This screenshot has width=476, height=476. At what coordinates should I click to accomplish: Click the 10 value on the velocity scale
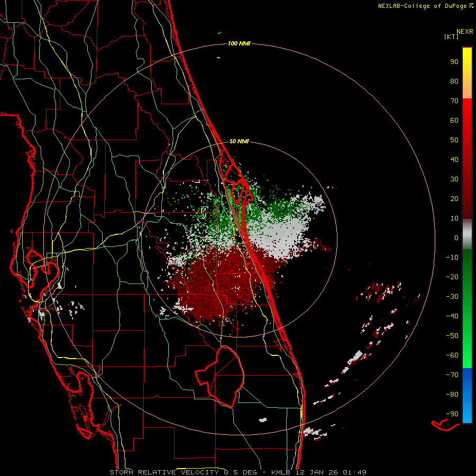coord(454,218)
